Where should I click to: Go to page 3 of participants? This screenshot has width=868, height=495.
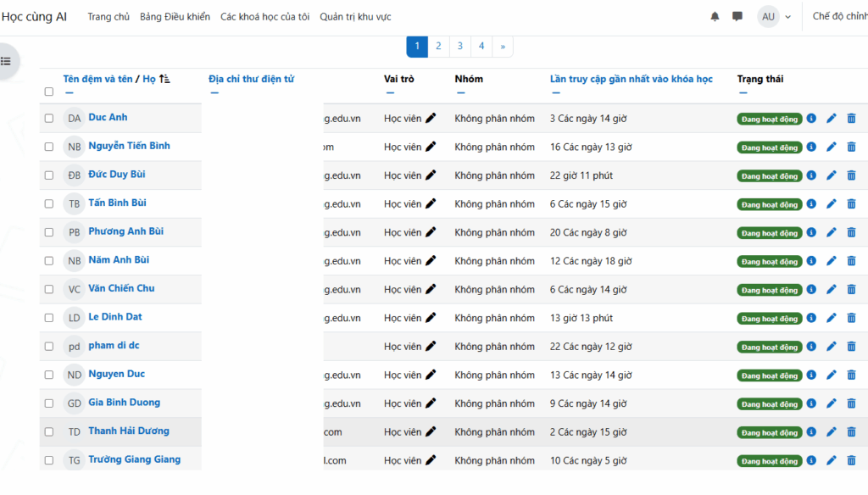[x=459, y=47]
